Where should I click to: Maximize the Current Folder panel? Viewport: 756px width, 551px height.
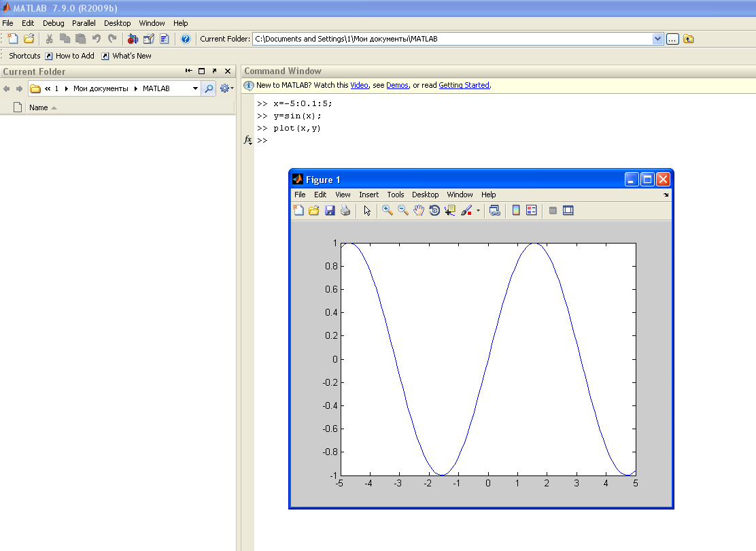pos(201,71)
